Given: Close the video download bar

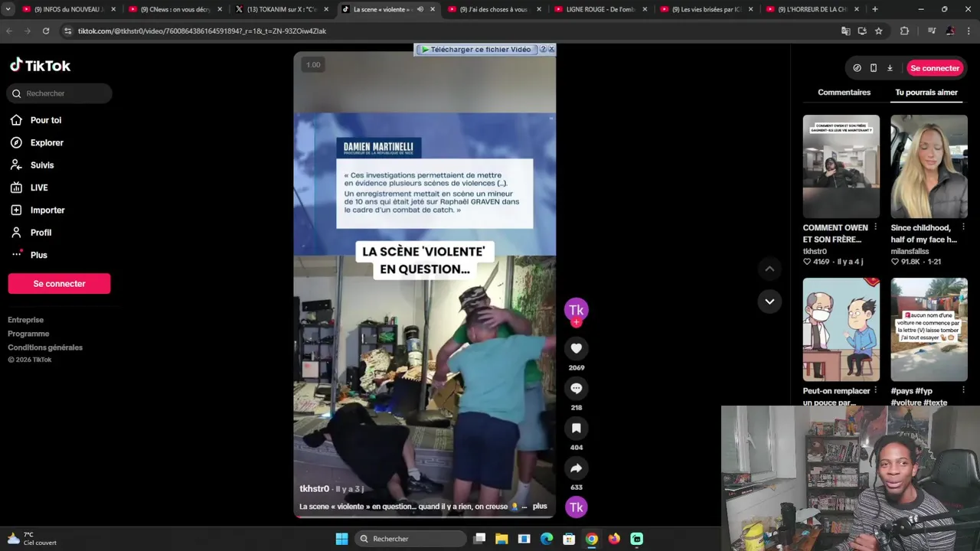Looking at the screenshot, I should pyautogui.click(x=551, y=49).
